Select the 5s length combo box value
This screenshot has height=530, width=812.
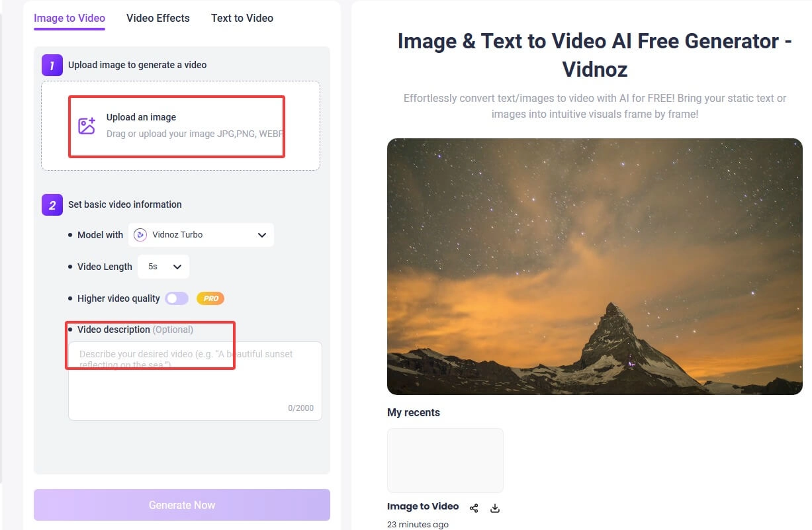[x=163, y=266]
